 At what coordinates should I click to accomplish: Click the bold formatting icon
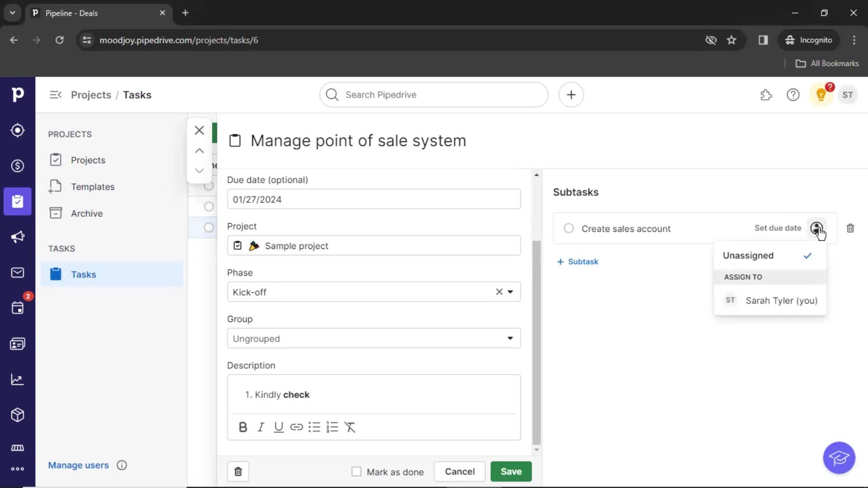point(243,427)
